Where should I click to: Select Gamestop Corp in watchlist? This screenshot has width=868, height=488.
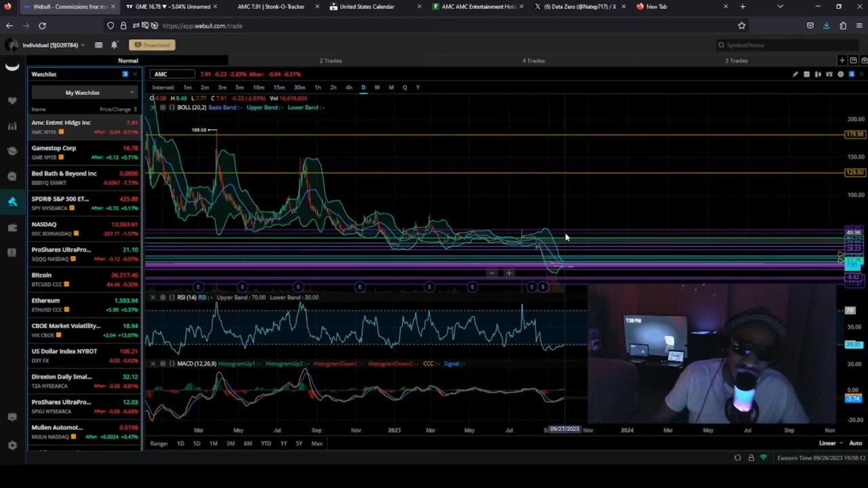(84, 152)
